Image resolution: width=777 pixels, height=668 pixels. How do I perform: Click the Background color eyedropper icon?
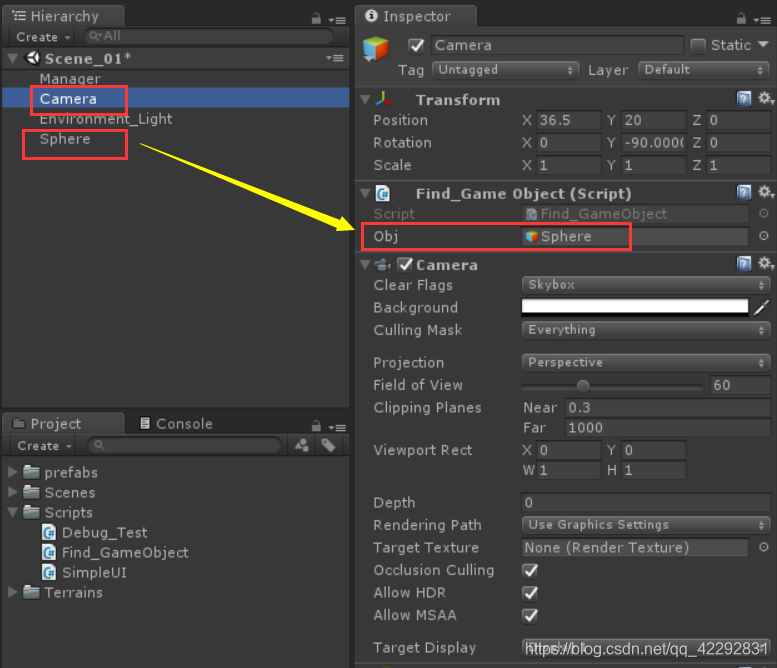click(x=762, y=307)
